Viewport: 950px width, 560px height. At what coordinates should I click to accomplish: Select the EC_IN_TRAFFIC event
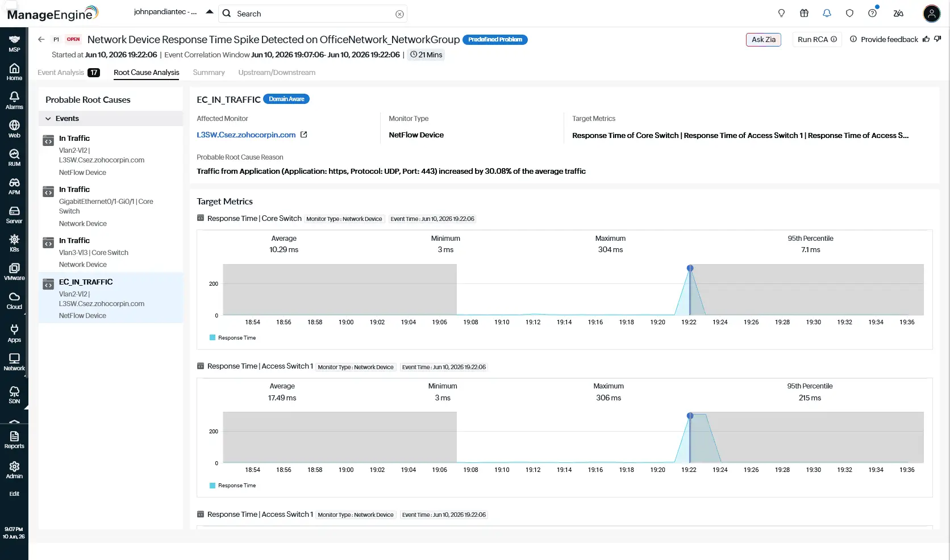(111, 298)
